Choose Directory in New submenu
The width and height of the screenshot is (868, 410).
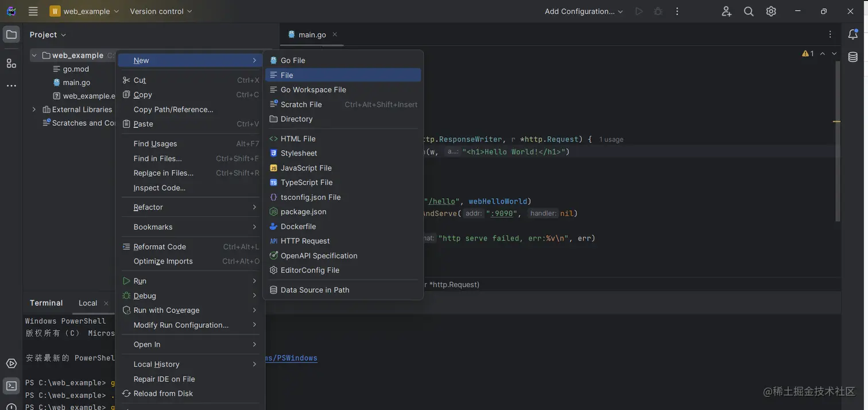(343, 119)
